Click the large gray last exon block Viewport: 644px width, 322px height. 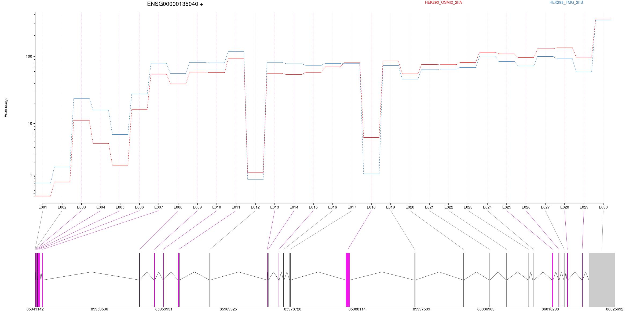(x=602, y=280)
